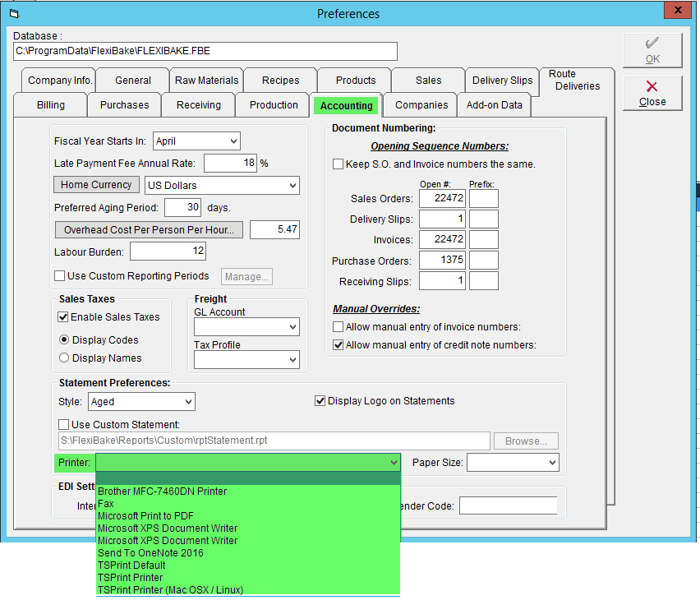
Task: Toggle Display Logo on Statements
Action: coord(320,401)
